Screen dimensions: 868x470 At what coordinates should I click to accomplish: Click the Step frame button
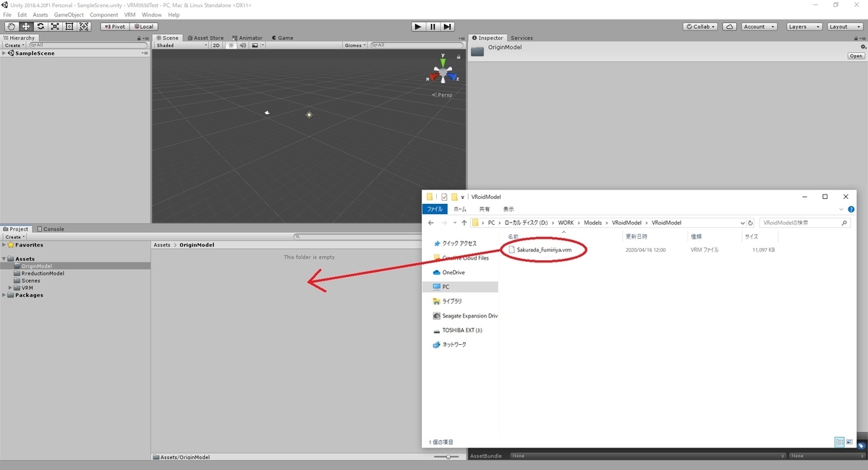[448, 27]
